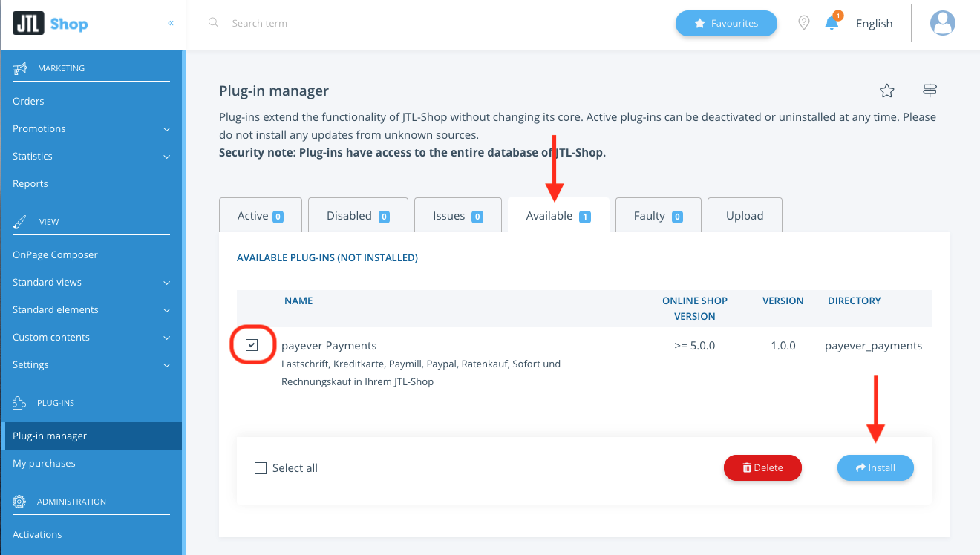Image resolution: width=980 pixels, height=555 pixels.
Task: Switch to the Disabled tab
Action: (358, 216)
